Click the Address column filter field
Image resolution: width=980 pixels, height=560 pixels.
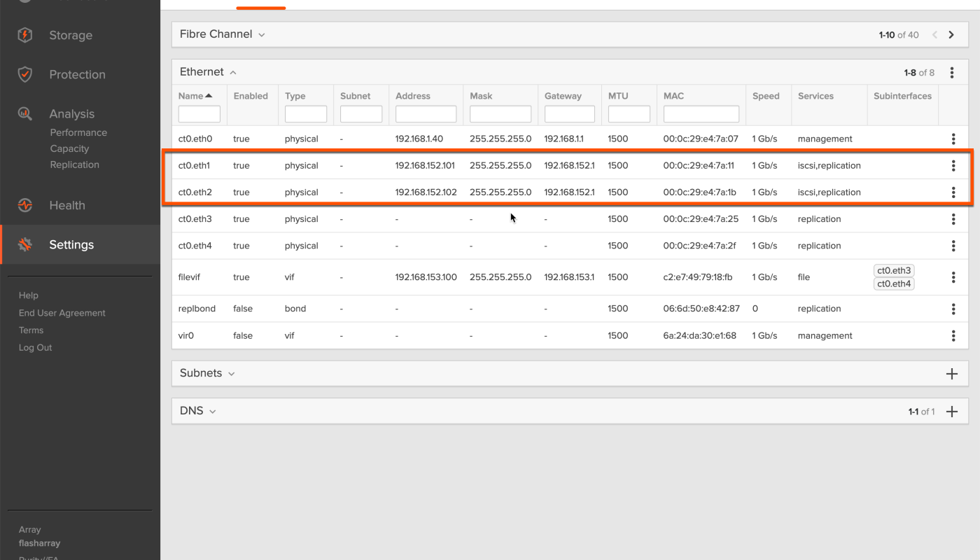click(426, 114)
